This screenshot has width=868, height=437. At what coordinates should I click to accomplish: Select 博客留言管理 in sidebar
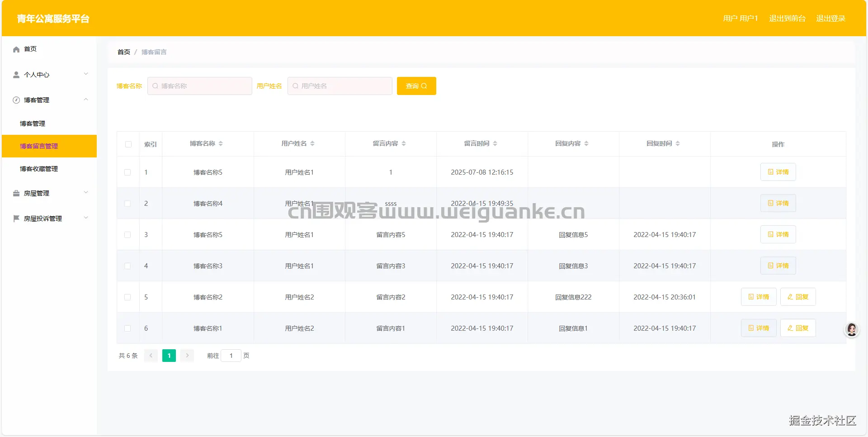point(49,146)
